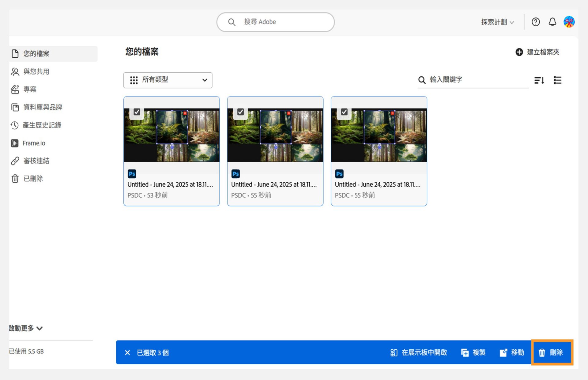This screenshot has height=380, width=588.
Task: Click 'PSDC • 53 秒前' metadata text
Action: coord(148,195)
